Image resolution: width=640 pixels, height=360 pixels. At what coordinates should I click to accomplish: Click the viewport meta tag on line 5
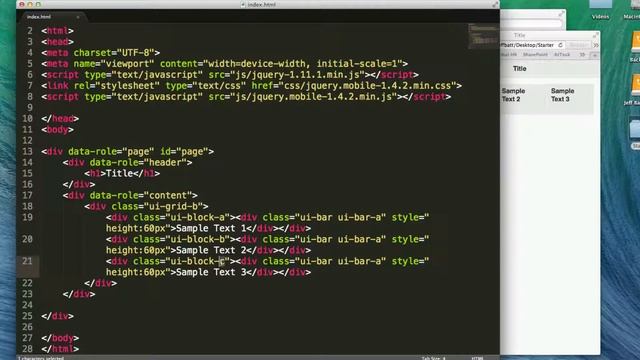[224, 64]
